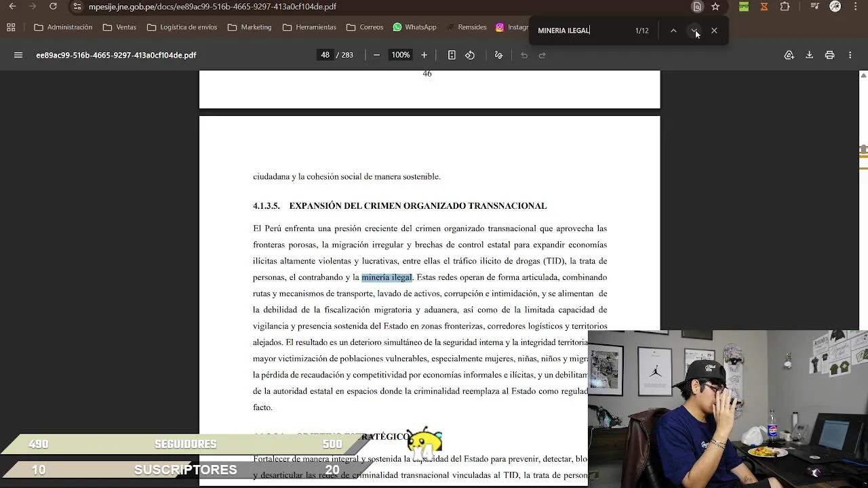Open the Logística de envíos bookmark folder
Image resolution: width=868 pixels, height=488 pixels.
[x=182, y=28]
